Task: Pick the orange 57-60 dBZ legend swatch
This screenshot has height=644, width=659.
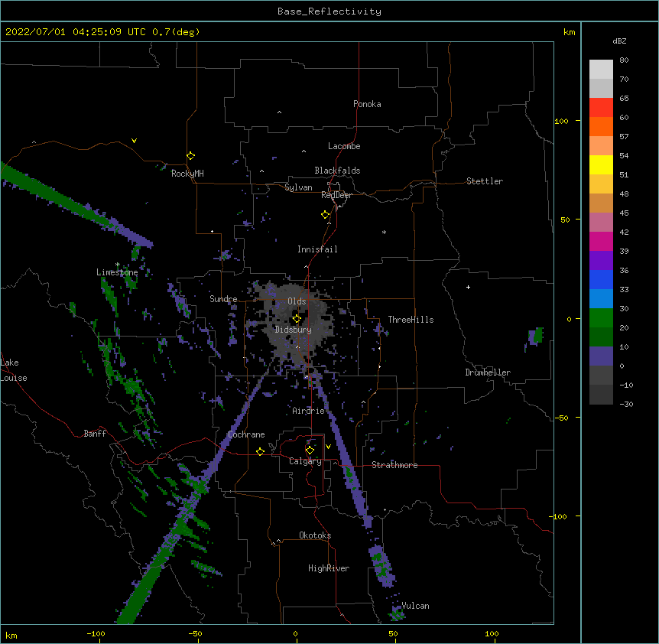Action: [601, 126]
